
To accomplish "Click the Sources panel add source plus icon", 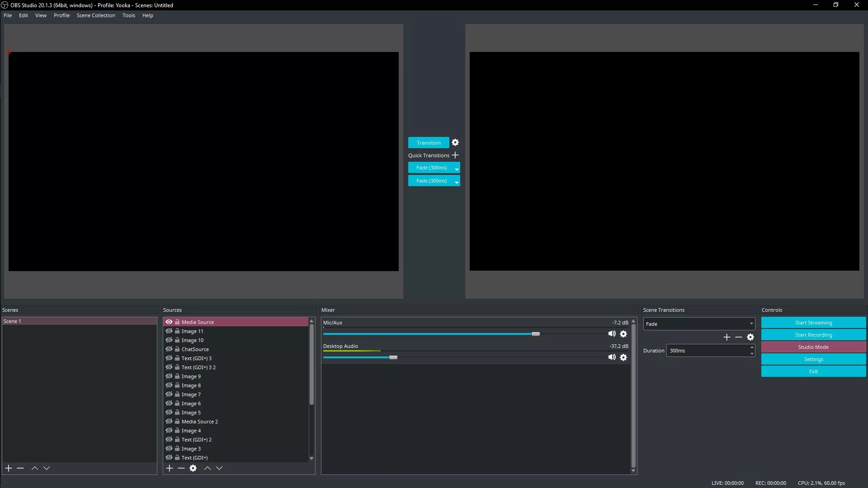I will pos(170,468).
